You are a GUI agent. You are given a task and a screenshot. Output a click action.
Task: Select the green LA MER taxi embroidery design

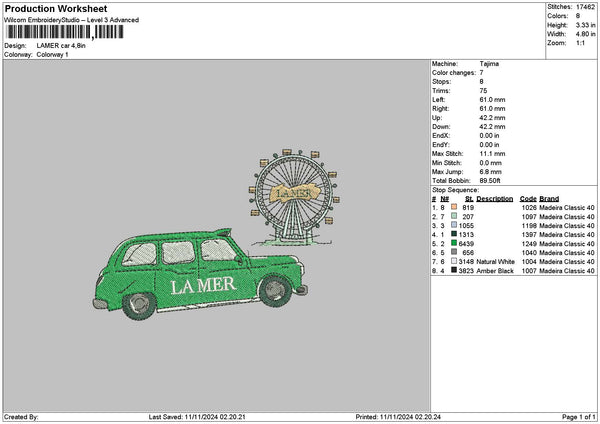[200, 274]
